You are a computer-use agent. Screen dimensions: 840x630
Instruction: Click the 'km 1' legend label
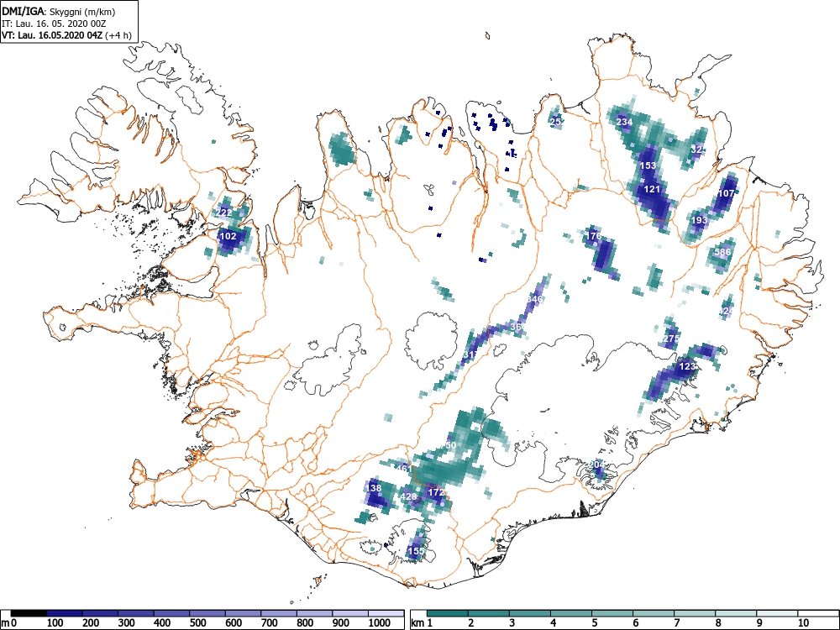[423, 622]
